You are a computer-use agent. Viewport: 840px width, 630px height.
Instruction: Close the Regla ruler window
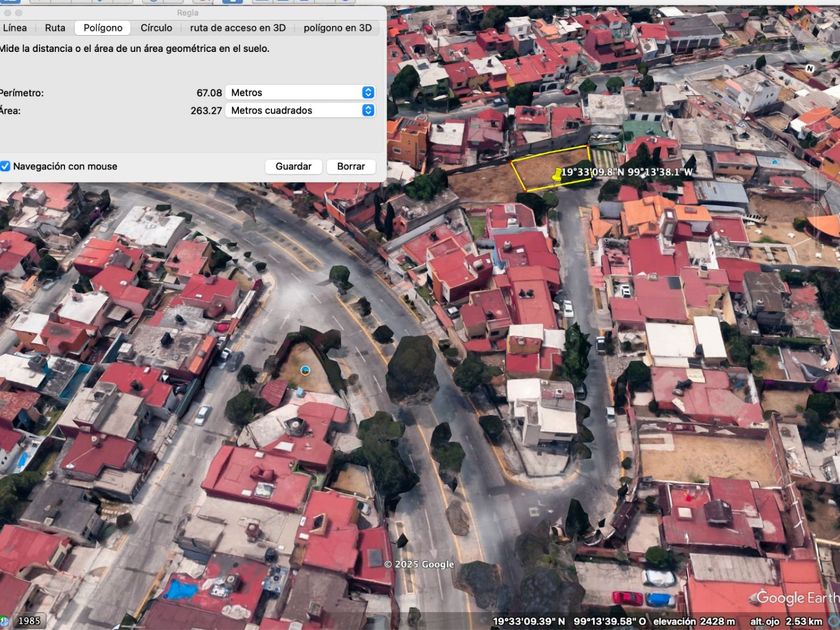tap(6, 12)
